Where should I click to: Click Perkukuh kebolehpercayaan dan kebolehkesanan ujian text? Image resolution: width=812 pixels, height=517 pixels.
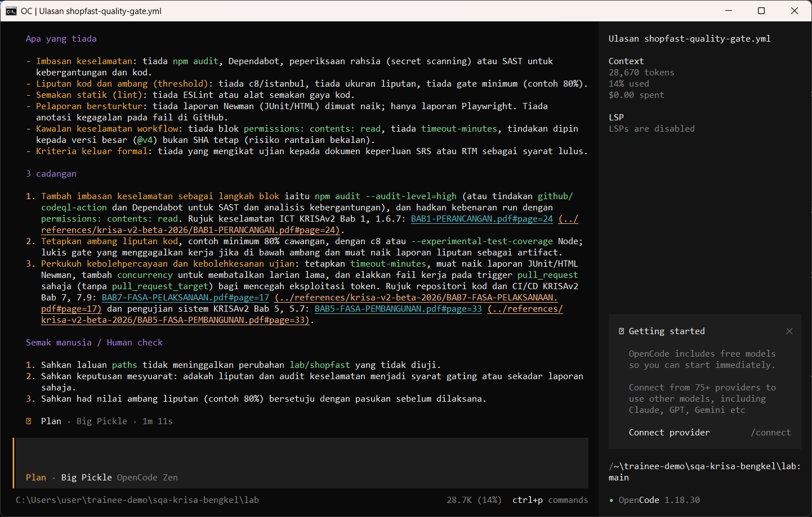[168, 264]
